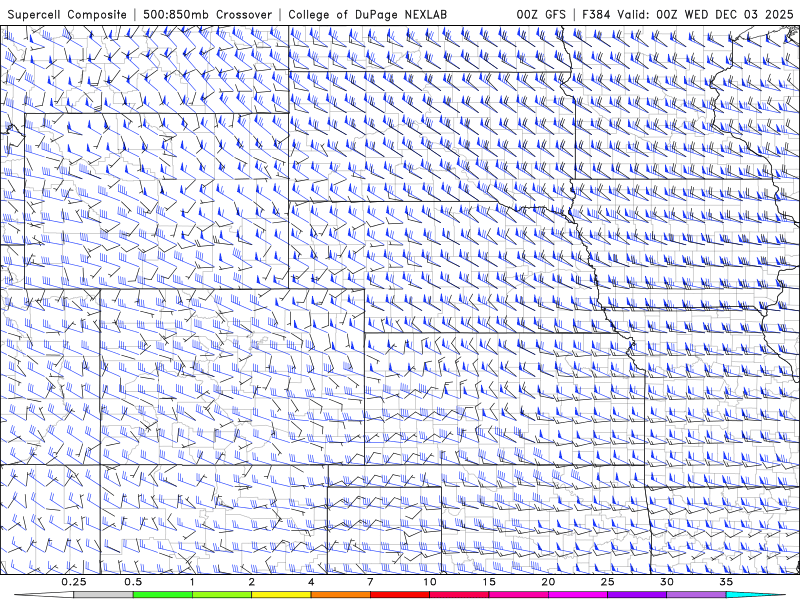
Task: Click the 'Supercell Composite' title text
Action: (x=67, y=14)
